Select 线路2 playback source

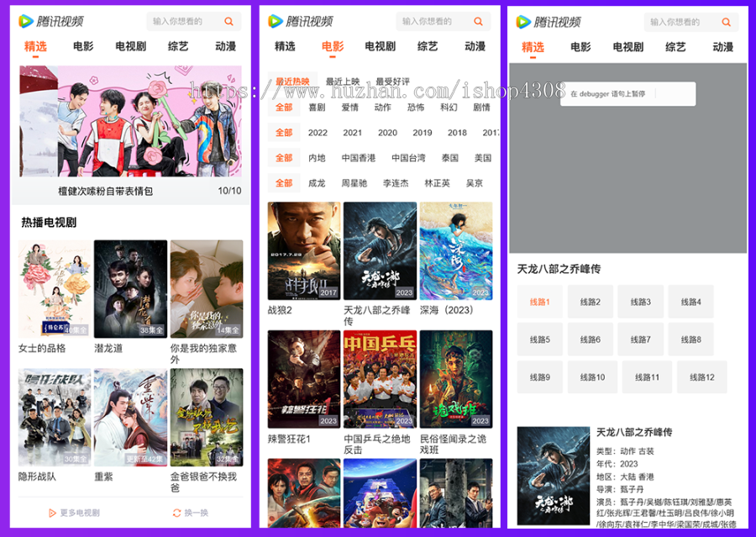coord(591,302)
